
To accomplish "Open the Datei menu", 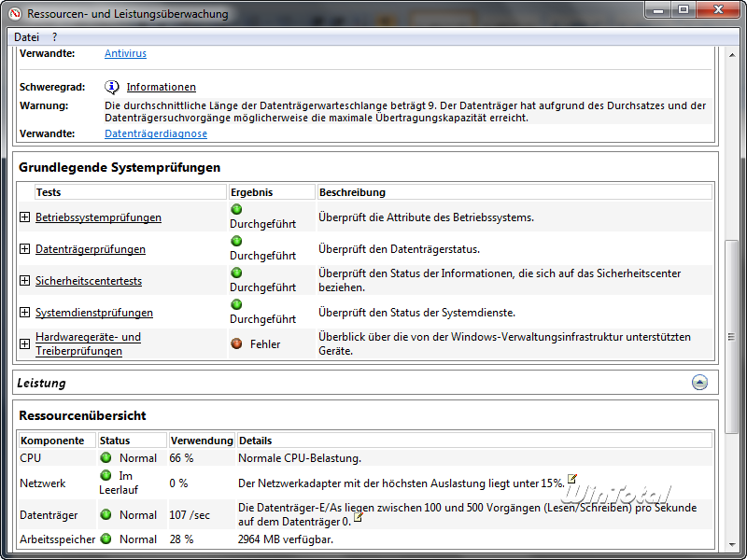I will click(x=27, y=37).
